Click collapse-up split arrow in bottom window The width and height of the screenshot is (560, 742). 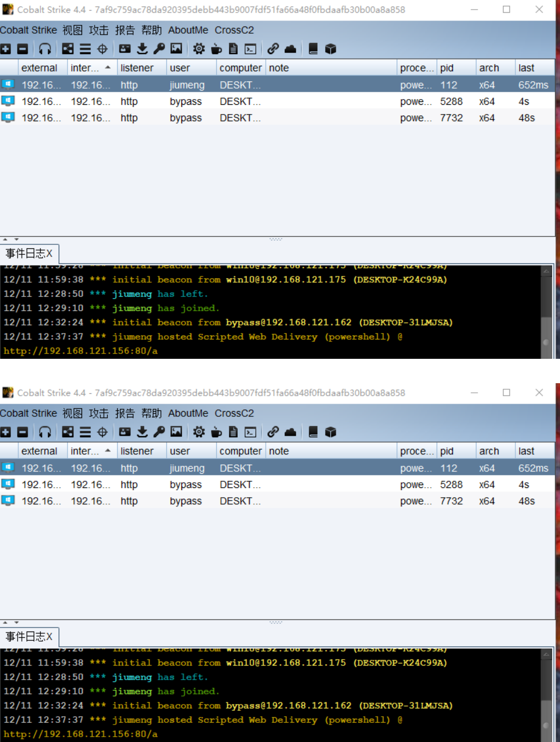click(x=5, y=622)
